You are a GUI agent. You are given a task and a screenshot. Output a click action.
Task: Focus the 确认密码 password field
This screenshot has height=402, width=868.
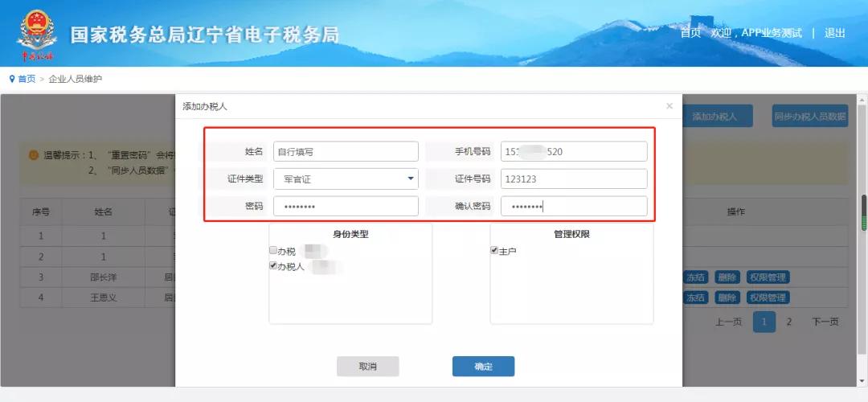pyautogui.click(x=574, y=206)
